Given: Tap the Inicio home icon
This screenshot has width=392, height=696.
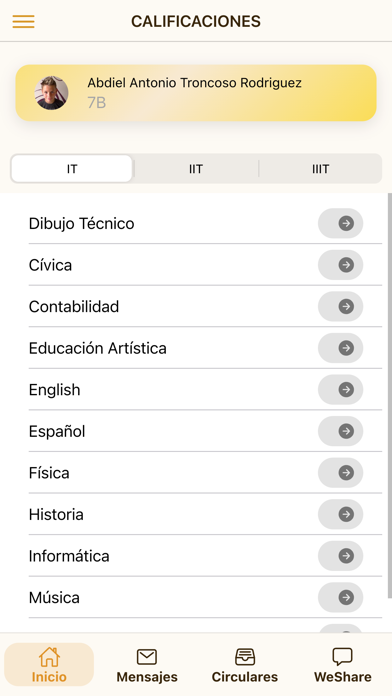Looking at the screenshot, I should point(49,657).
